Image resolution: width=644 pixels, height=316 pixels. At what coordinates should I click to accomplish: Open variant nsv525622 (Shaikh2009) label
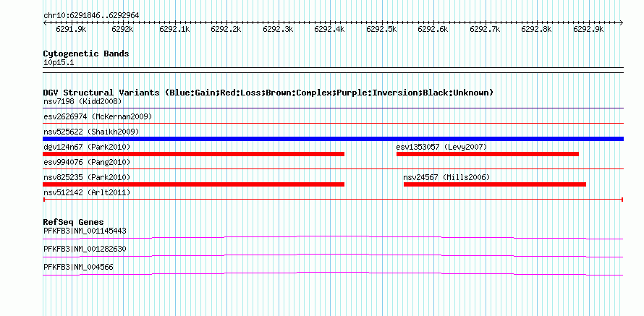click(x=91, y=132)
